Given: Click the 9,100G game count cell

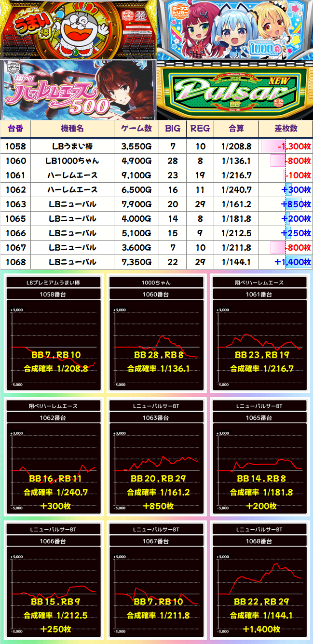Looking at the screenshot, I should tap(136, 175).
